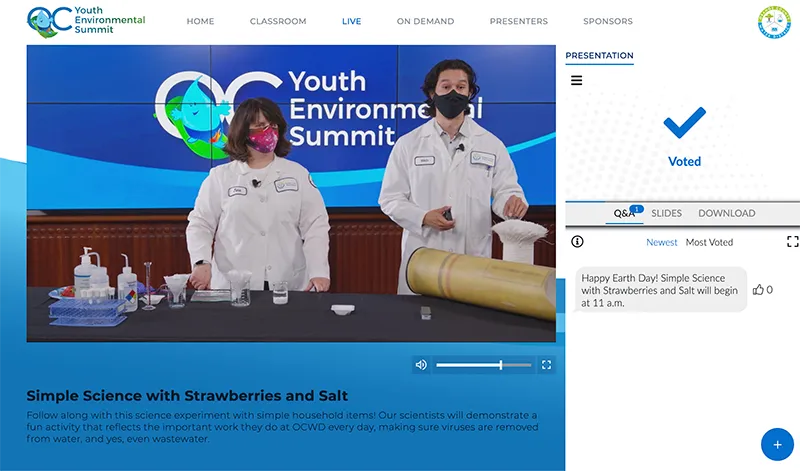Click the Voted label text
The height and width of the screenshot is (471, 800).
[684, 161]
